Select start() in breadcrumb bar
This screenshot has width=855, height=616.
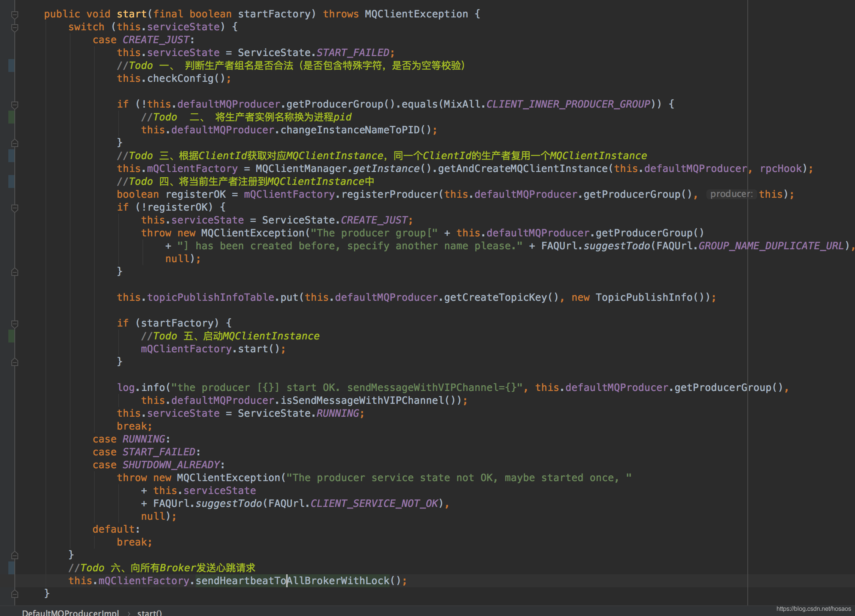pos(149,612)
